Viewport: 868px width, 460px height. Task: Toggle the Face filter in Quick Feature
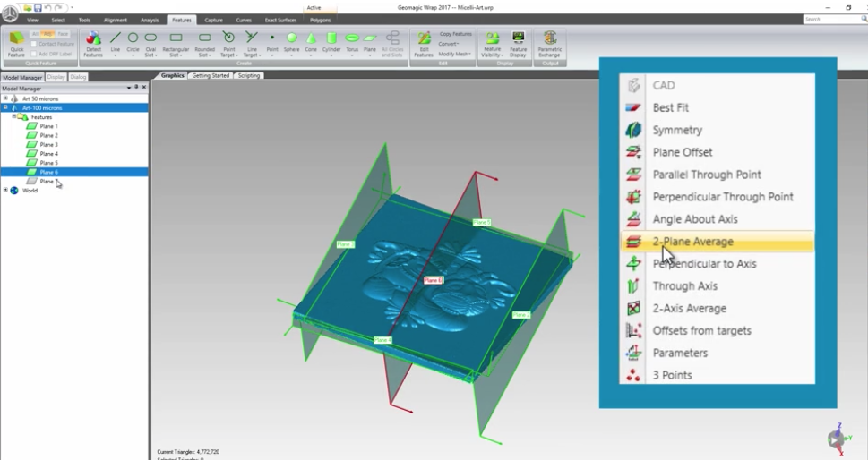pyautogui.click(x=63, y=34)
